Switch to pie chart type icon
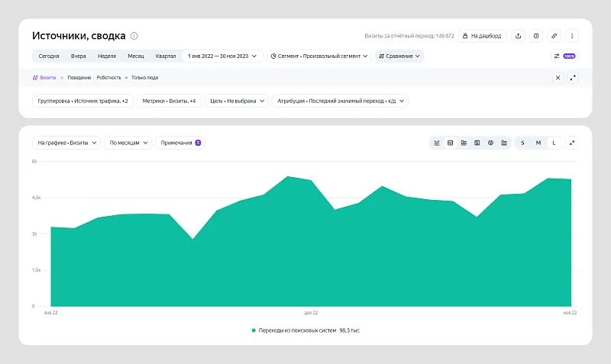Screen dimensions: 611x364 pyautogui.click(x=490, y=143)
